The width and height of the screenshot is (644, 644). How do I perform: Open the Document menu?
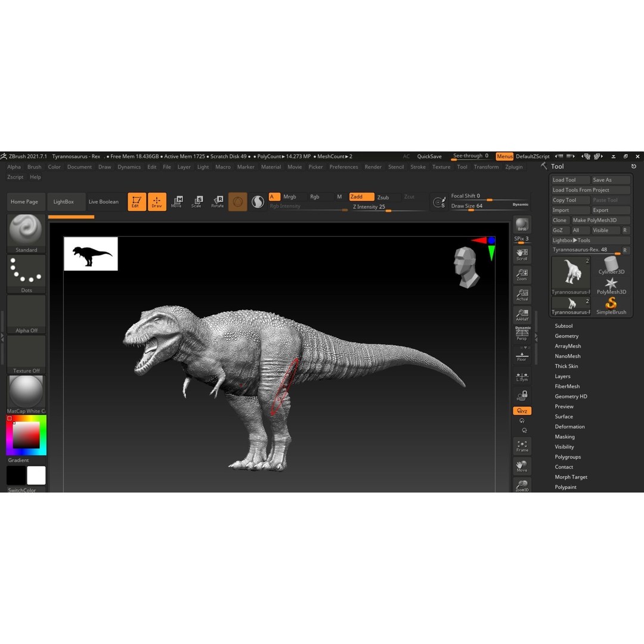click(79, 167)
